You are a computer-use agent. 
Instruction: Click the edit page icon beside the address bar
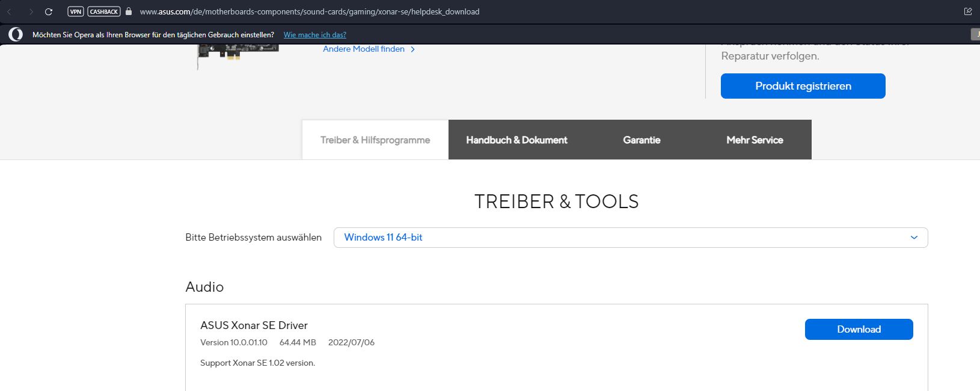tap(968, 11)
